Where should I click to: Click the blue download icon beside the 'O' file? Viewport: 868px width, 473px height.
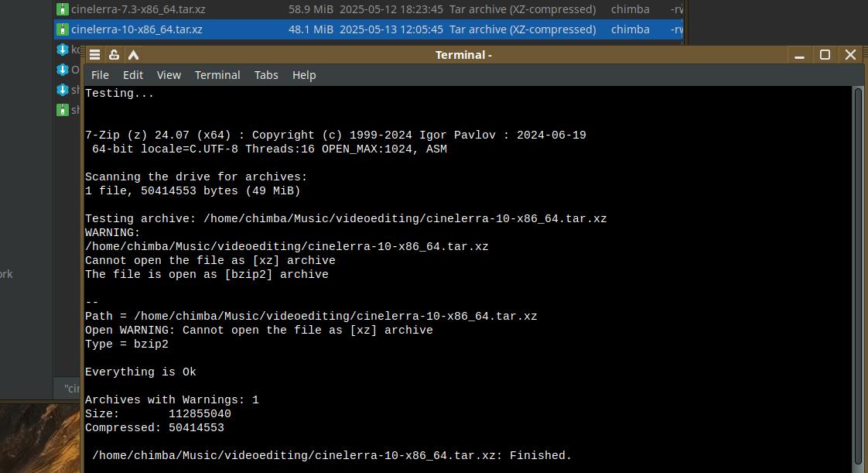click(63, 70)
